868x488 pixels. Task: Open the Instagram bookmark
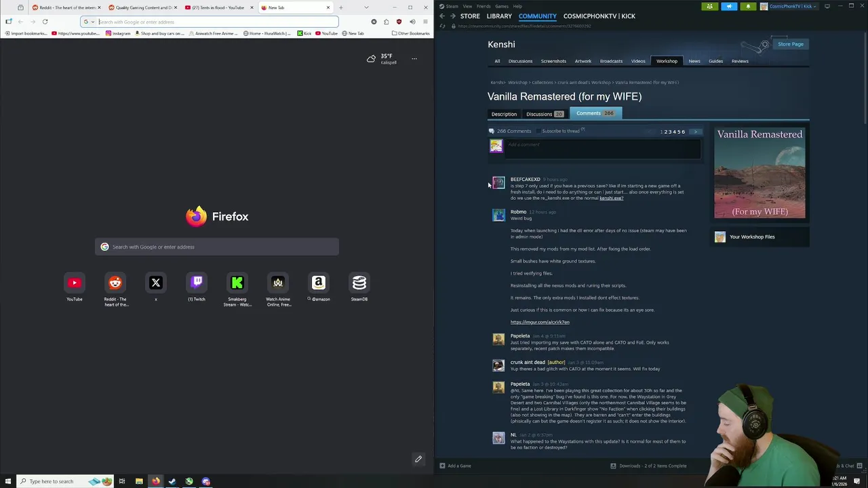point(117,33)
